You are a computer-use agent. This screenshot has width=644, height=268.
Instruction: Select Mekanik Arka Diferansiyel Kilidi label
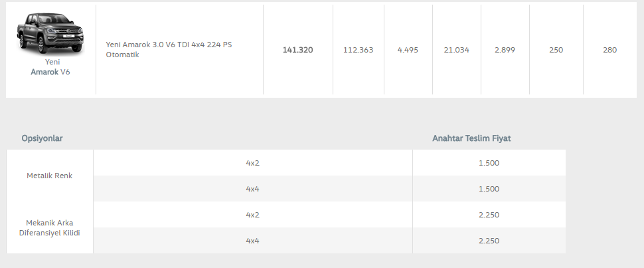(49, 227)
